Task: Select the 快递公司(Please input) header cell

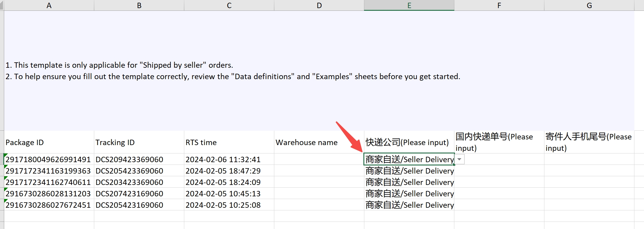Action: tap(409, 142)
